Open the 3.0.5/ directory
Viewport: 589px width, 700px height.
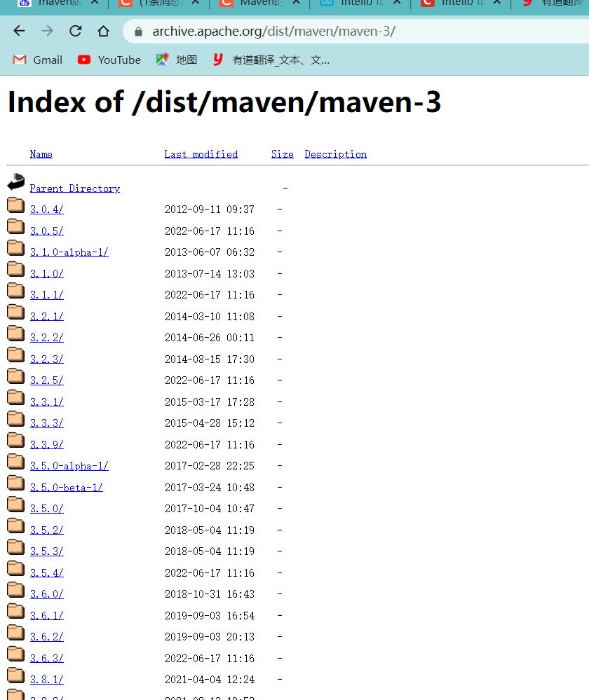tap(47, 231)
